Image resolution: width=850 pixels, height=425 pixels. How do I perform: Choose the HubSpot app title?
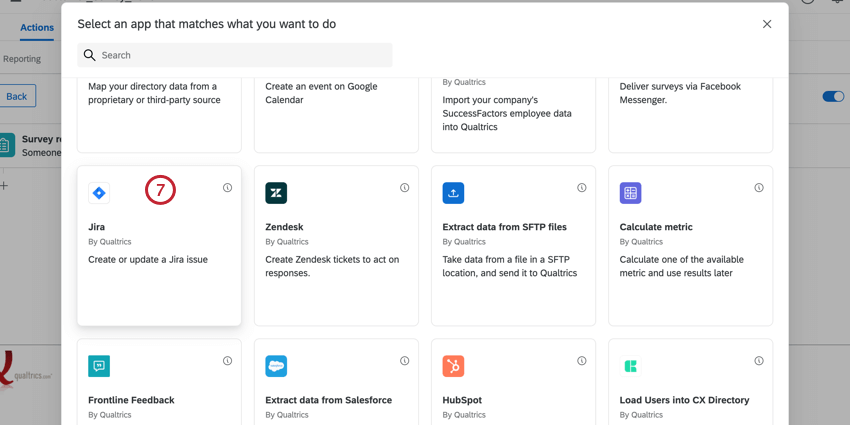(463, 400)
